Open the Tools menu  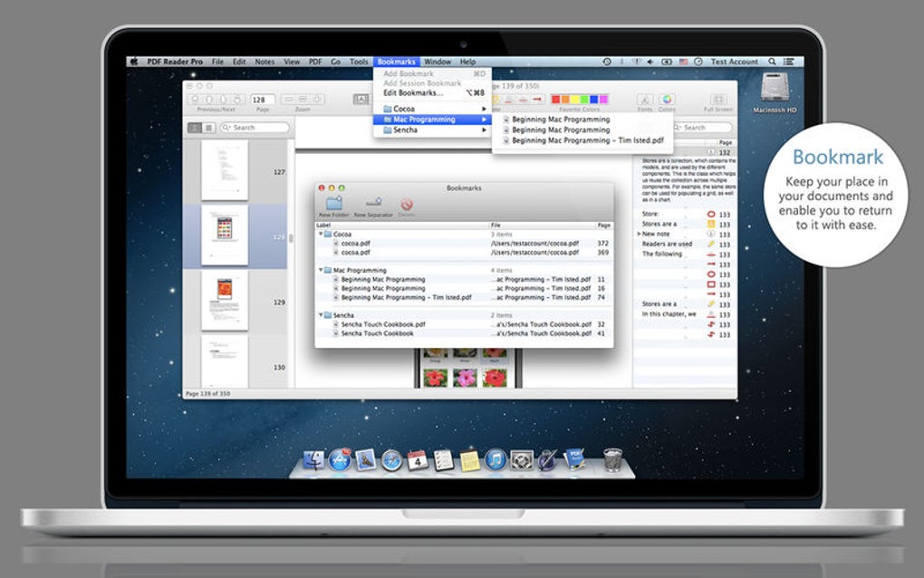tap(359, 62)
